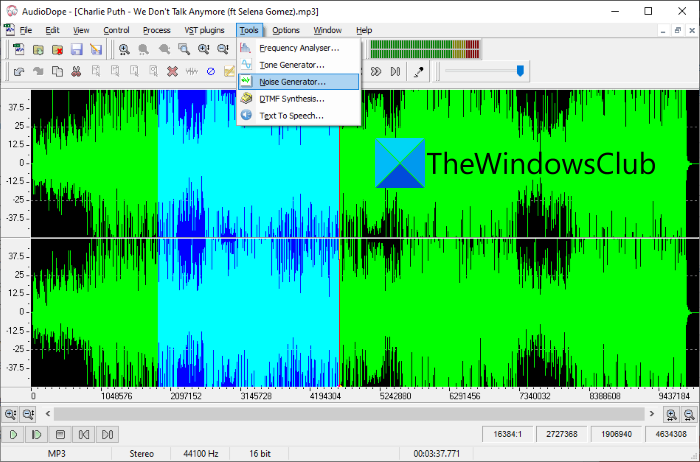
Task: Play the audio with the play button
Action: click(13, 434)
